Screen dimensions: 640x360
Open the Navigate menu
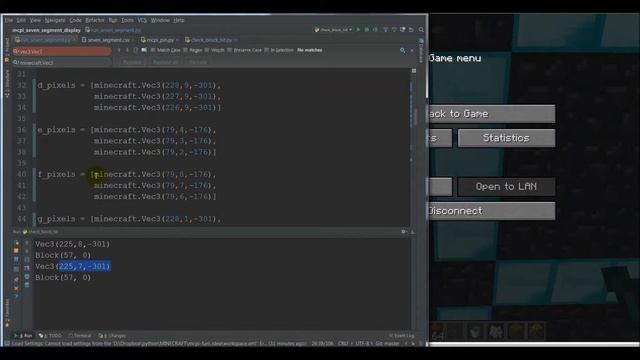(x=55, y=20)
